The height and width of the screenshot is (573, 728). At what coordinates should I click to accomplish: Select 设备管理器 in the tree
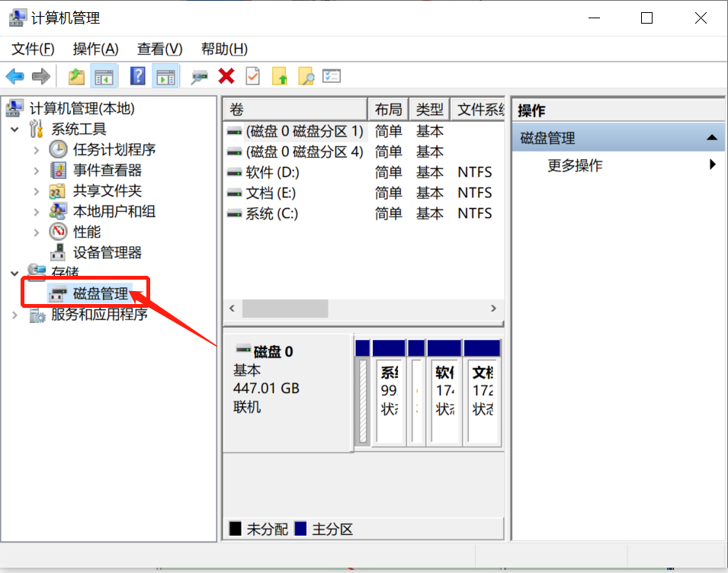(x=107, y=253)
